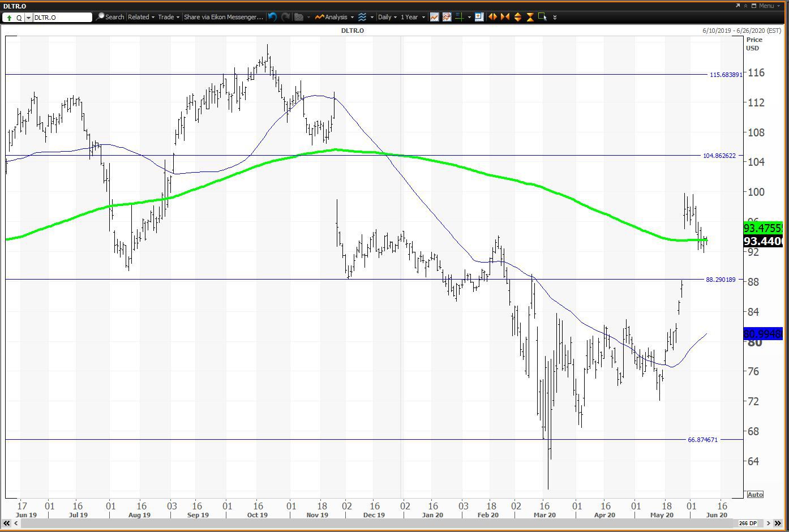This screenshot has height=532, width=789.
Task: Open the Trade menu
Action: click(168, 17)
